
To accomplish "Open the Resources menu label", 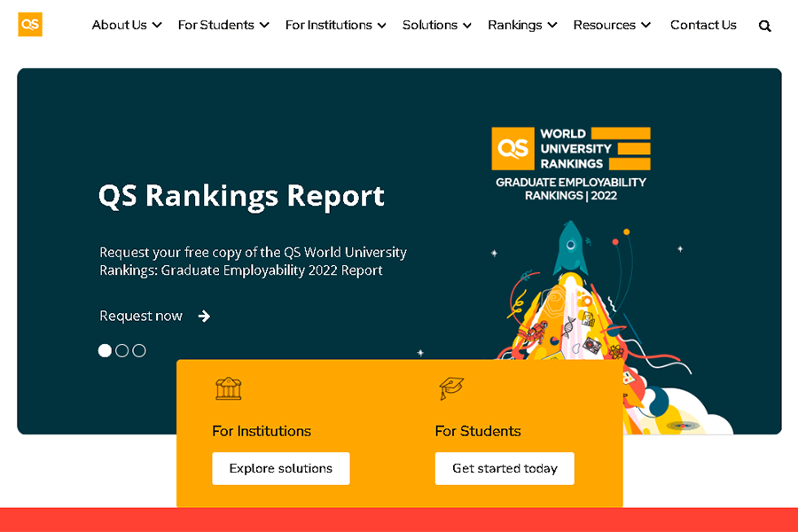I will (x=605, y=25).
